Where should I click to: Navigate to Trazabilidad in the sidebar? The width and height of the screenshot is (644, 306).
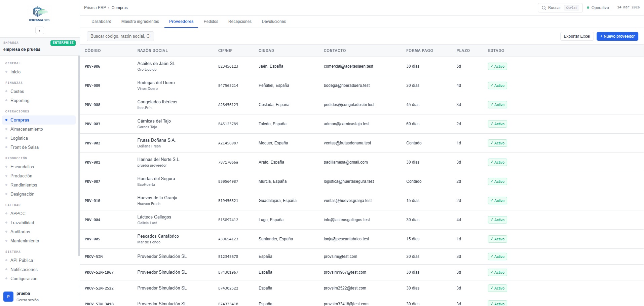tap(22, 223)
